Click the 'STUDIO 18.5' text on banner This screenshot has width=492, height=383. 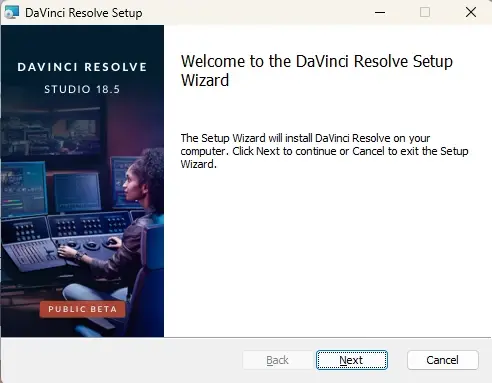[82, 89]
